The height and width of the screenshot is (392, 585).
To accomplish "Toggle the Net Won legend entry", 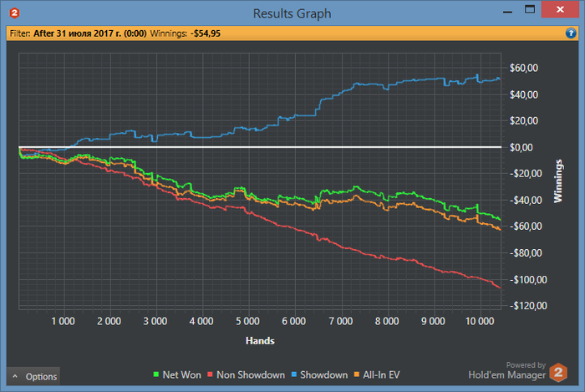I will click(177, 374).
